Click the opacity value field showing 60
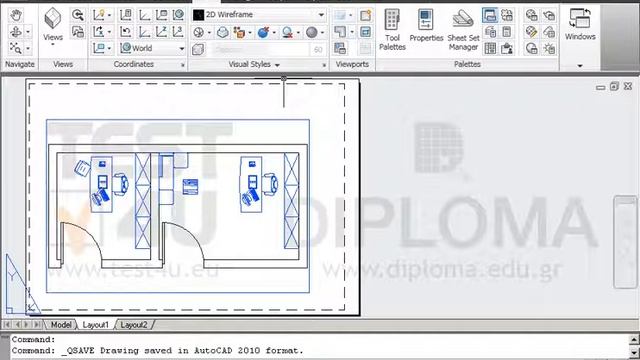Image resolution: width=640 pixels, height=360 pixels. [318, 49]
